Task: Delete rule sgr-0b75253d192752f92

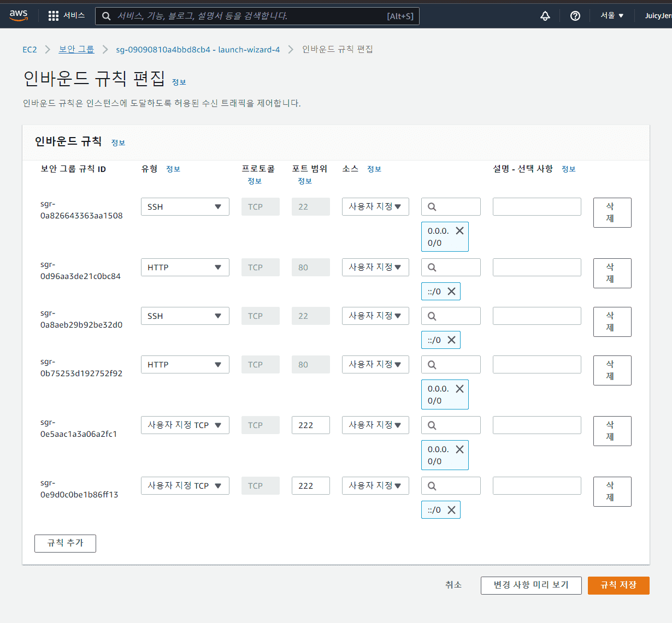Action: [612, 371]
